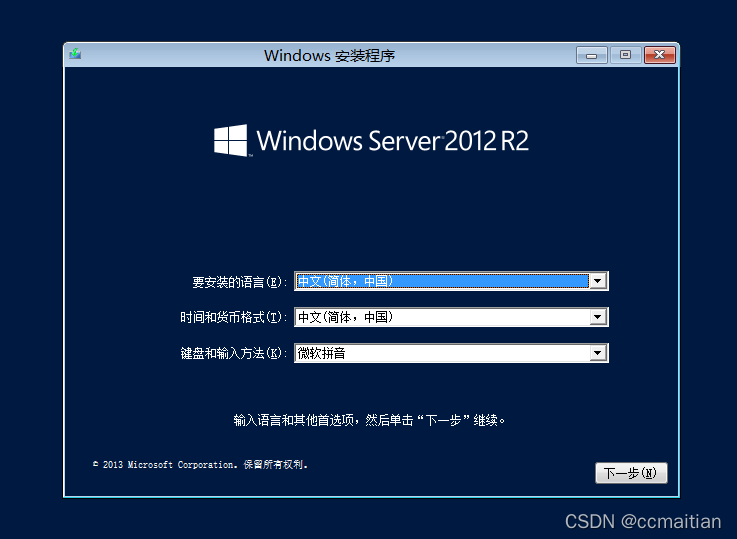
Task: Click the 时间和货币格式 value field
Action: (441, 318)
